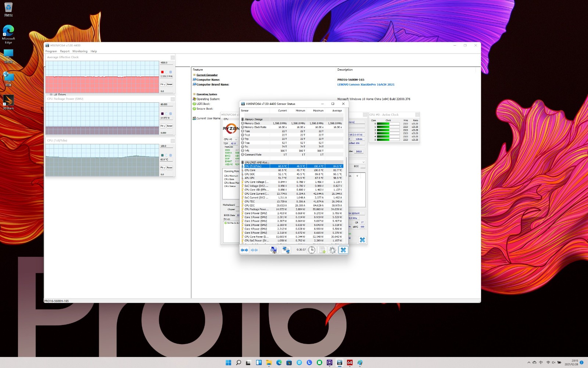Click Reset in CPU (Tctl/Tdie) graph
Viewport: 588px width, 368px height.
click(x=169, y=167)
